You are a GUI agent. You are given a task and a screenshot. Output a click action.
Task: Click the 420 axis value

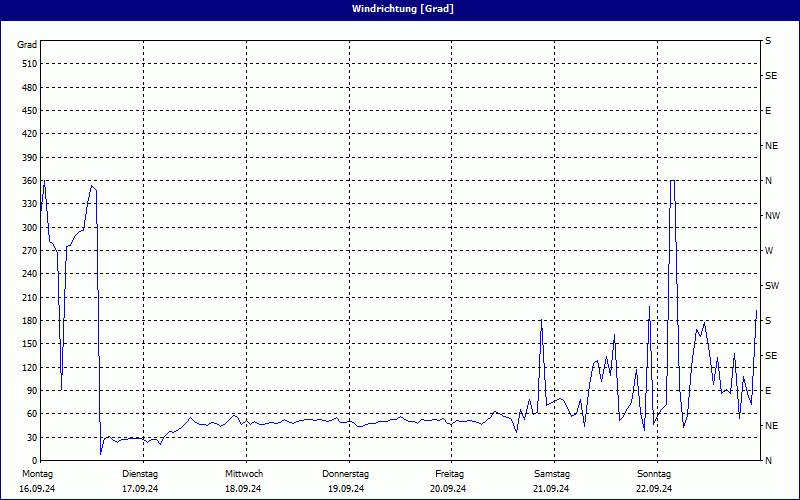click(x=30, y=134)
